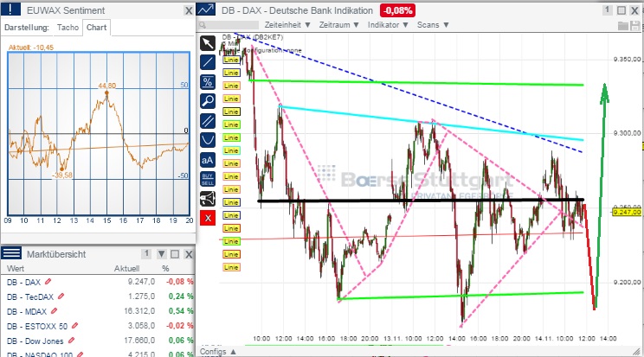The height and width of the screenshot is (357, 644).
Task: Click 'Aktuell: -10,45' sentiment value
Action: coord(31,48)
